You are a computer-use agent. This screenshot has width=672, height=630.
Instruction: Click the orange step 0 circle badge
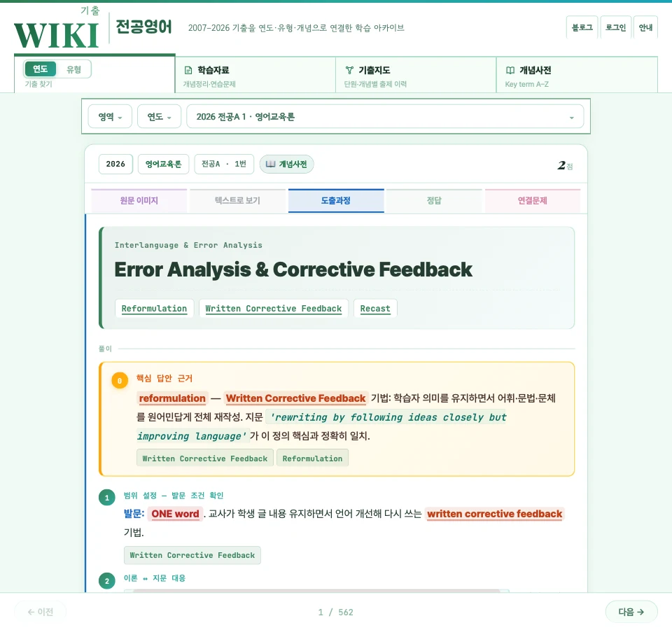click(120, 381)
